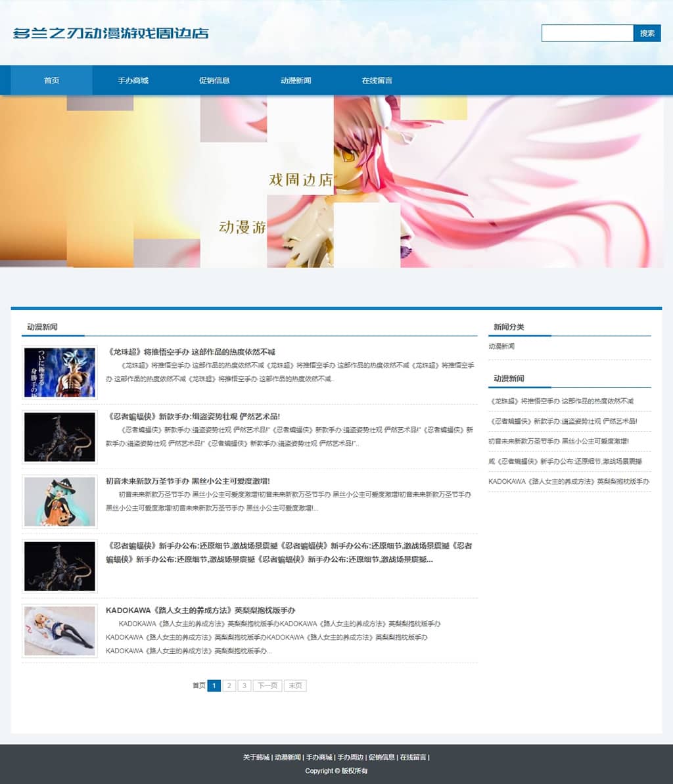
Task: Open KADOKAWA 英梨梨抱枕版手办 headline in main list
Action: coord(200,611)
